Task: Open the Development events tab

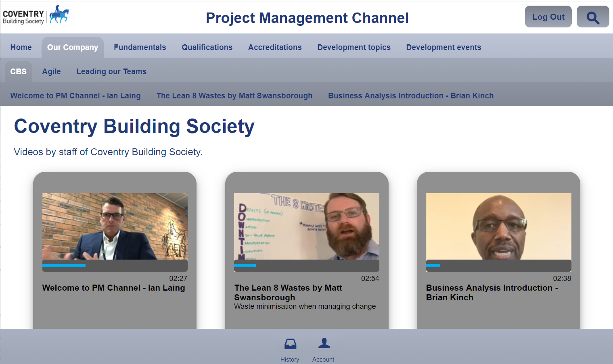Action: pyautogui.click(x=444, y=47)
